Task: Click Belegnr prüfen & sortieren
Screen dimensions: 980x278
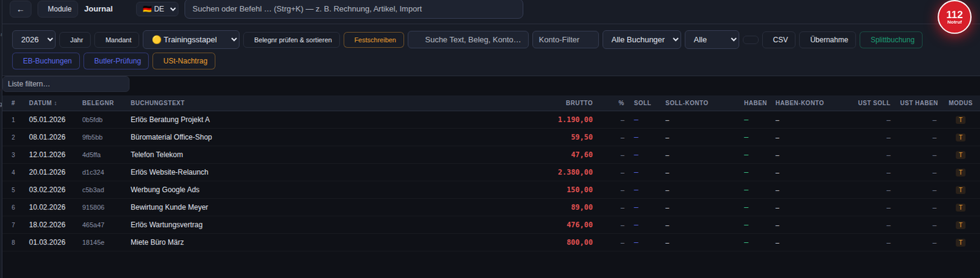Action: 292,40
